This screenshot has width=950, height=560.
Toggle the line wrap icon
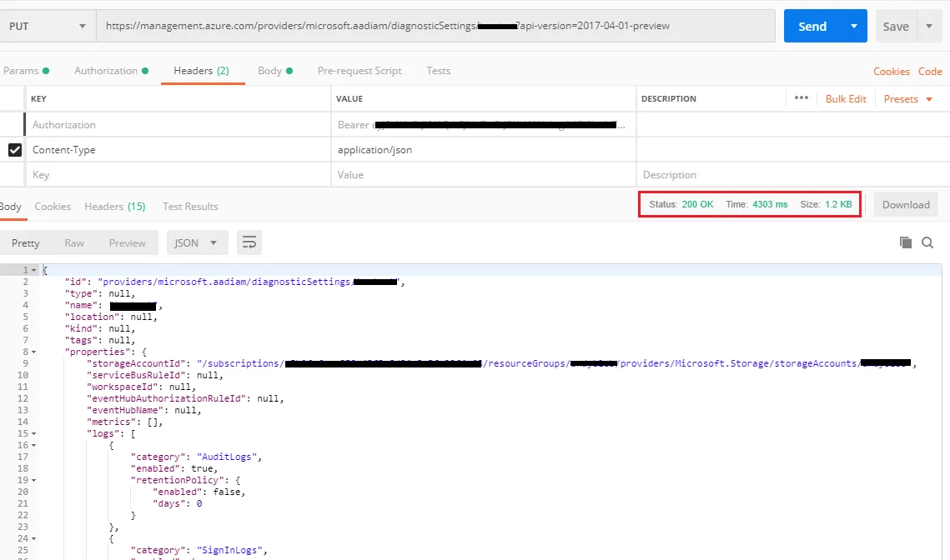coord(249,242)
